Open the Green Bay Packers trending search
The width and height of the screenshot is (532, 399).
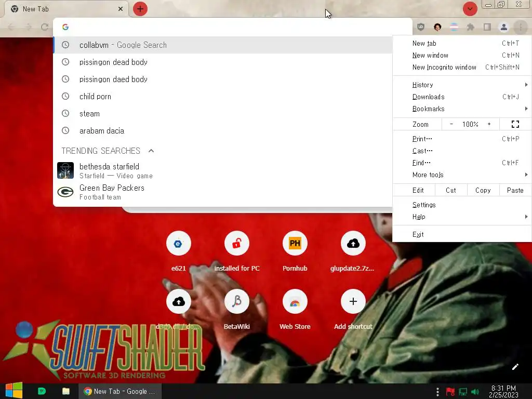[x=223, y=192]
